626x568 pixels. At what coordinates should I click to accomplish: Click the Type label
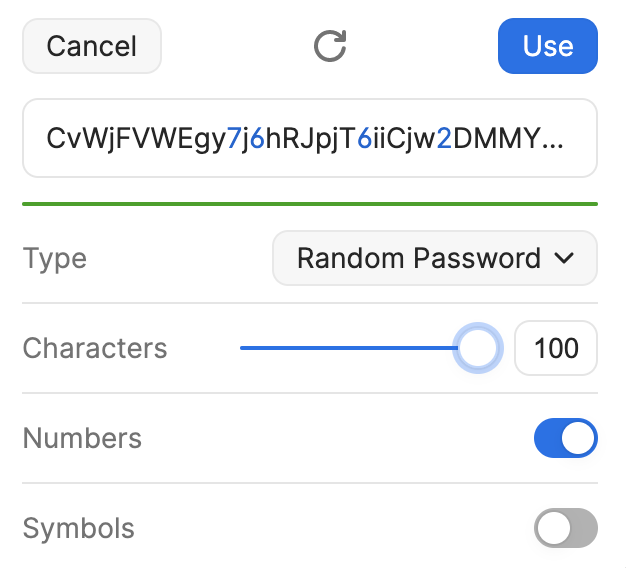(x=55, y=258)
